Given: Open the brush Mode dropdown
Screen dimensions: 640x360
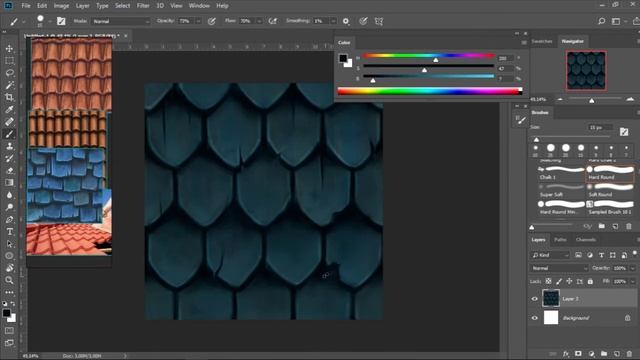Looking at the screenshot, I should click(120, 21).
